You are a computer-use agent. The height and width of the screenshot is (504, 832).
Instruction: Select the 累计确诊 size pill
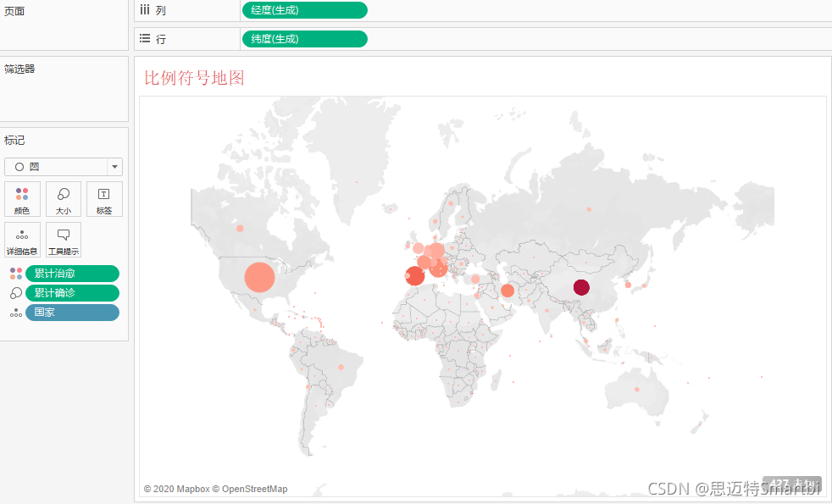72,293
